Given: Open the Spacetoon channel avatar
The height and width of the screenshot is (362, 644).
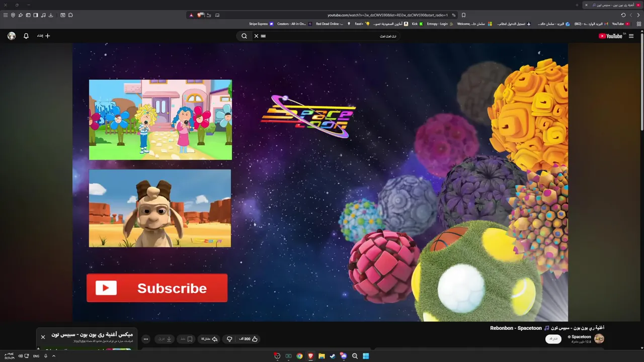Looking at the screenshot, I should coord(599,338).
